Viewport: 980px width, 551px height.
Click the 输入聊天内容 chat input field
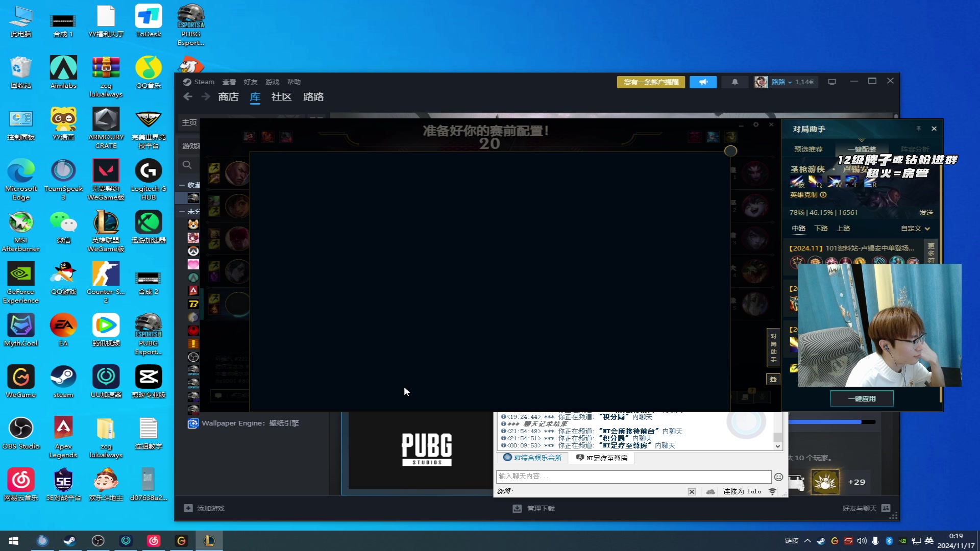tap(633, 477)
